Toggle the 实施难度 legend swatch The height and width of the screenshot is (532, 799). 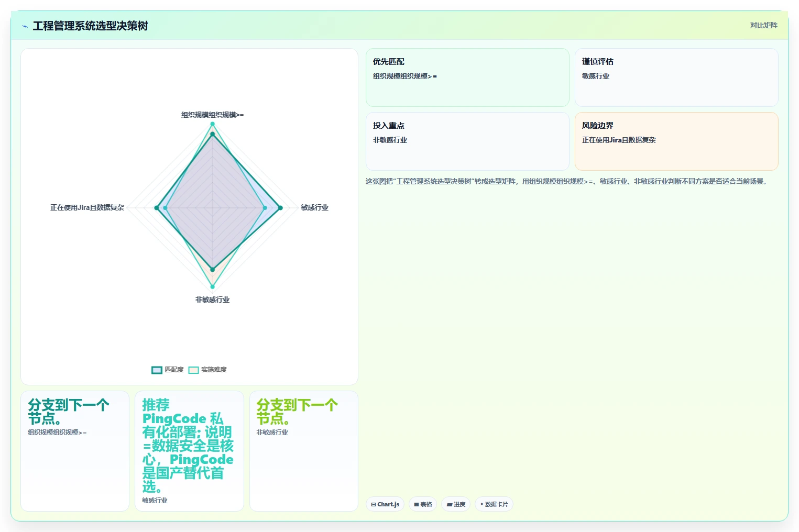(x=193, y=370)
